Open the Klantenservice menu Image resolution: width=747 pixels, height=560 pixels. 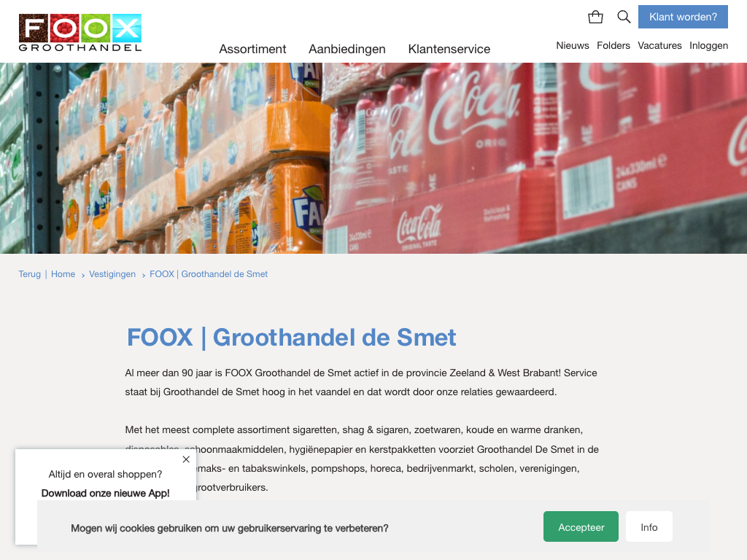tap(449, 49)
